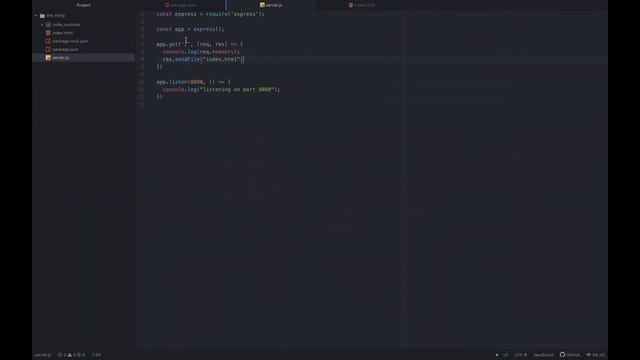
Task: Select the root project folder icon
Action: [42, 16]
